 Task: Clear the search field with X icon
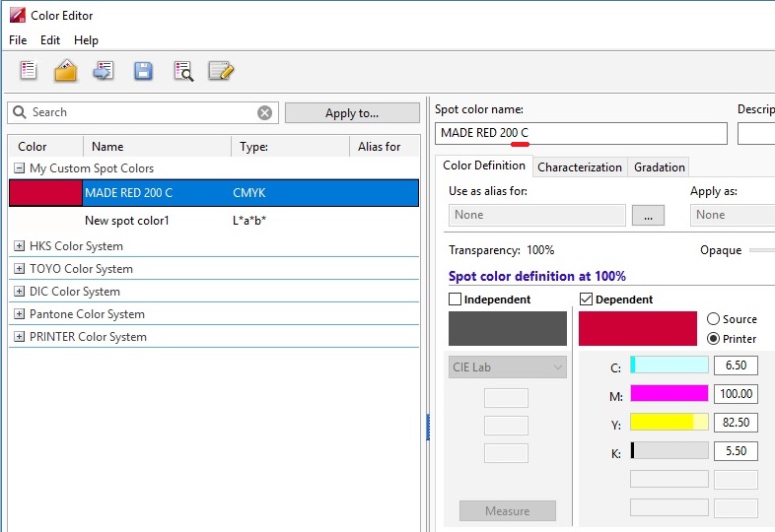[264, 112]
